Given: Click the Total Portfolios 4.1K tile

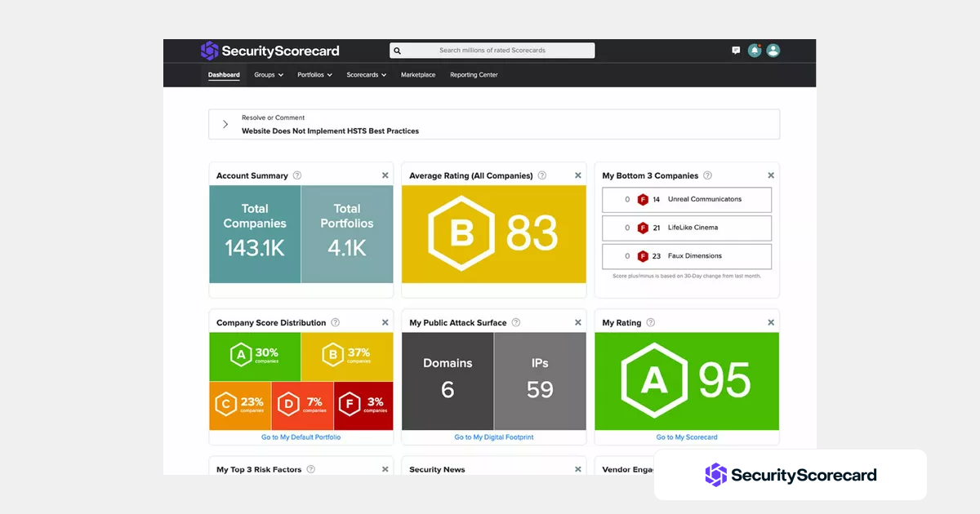Looking at the screenshot, I should (347, 234).
